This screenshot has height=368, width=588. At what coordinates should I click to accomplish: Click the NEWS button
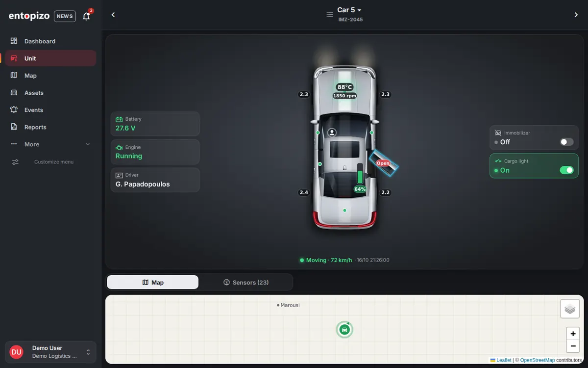coord(65,16)
